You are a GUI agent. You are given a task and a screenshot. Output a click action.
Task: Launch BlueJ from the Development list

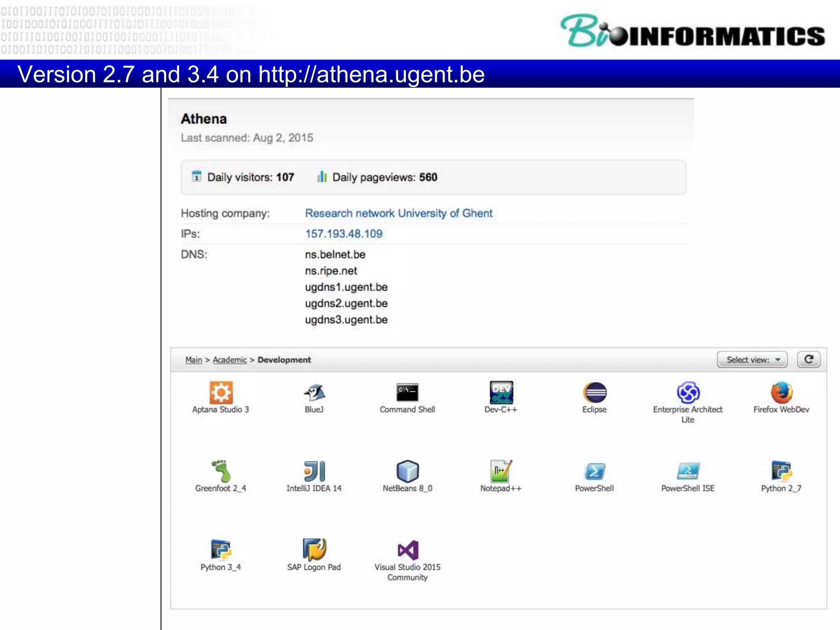click(x=314, y=393)
